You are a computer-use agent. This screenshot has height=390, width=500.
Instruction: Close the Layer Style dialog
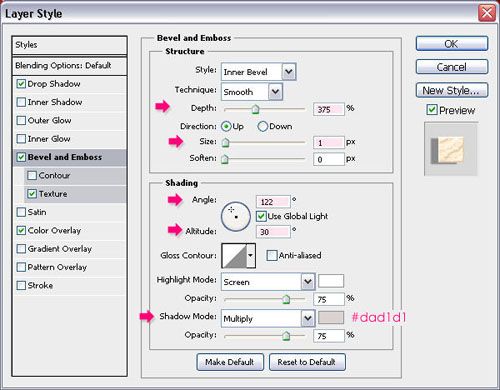(487, 13)
